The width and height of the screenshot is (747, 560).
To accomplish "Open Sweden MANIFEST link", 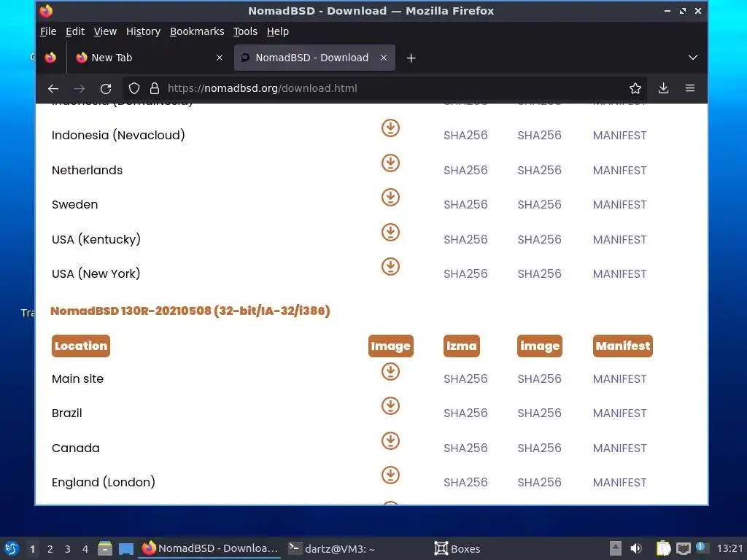I will tap(619, 205).
